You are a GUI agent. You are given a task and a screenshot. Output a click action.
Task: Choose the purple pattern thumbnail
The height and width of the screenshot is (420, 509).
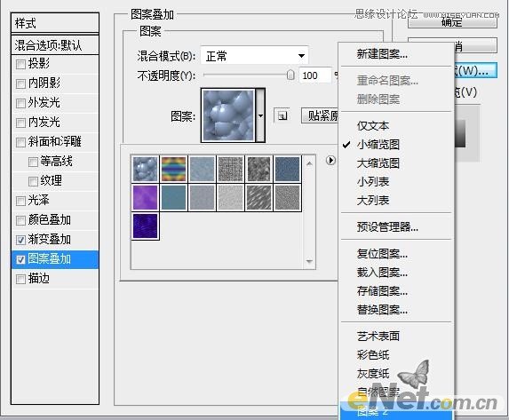coord(145,197)
